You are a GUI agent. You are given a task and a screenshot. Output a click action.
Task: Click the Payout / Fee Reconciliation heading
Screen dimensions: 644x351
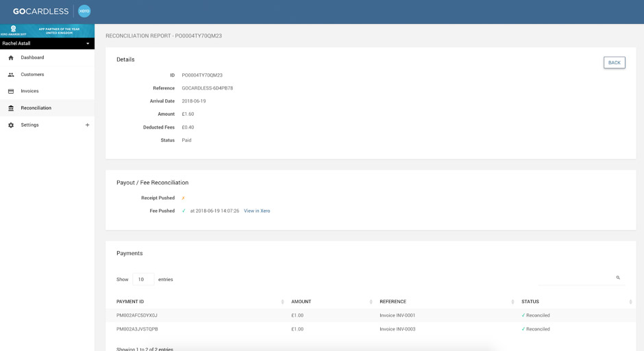click(152, 183)
